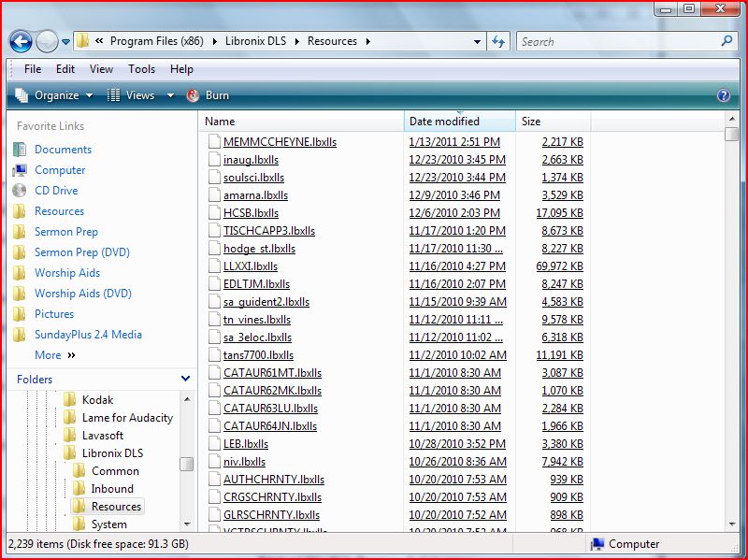Click the Computer icon in status bar

point(597,544)
